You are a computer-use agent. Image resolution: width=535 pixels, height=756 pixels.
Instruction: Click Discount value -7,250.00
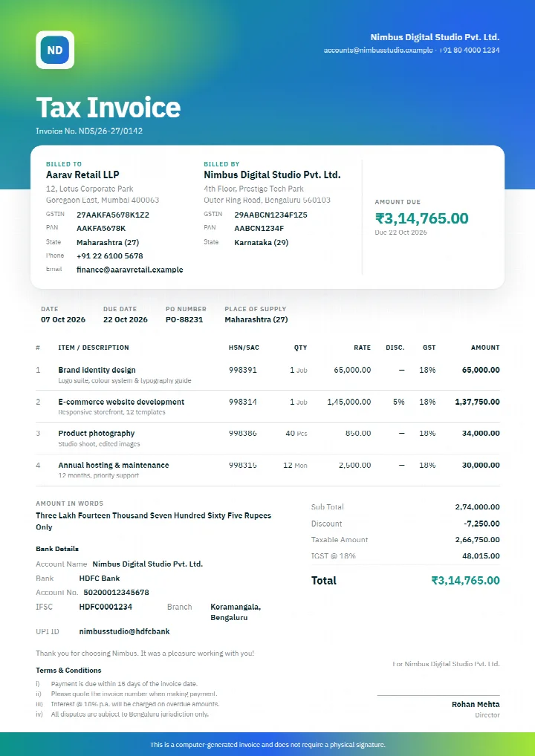pyautogui.click(x=481, y=524)
